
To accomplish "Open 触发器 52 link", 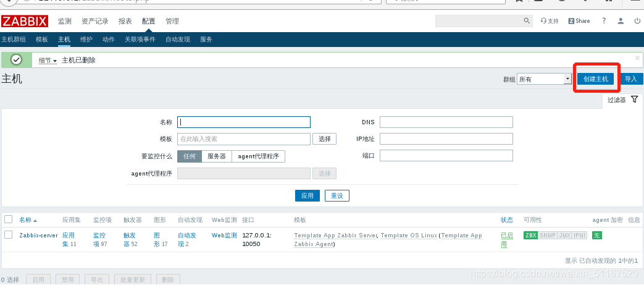I will [130, 239].
